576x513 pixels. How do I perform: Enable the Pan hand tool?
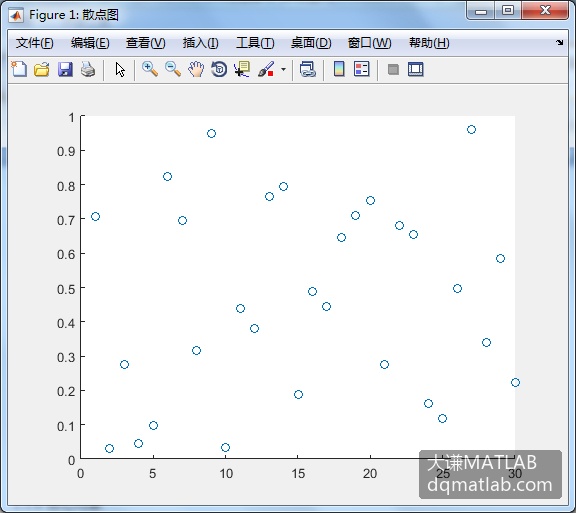pyautogui.click(x=196, y=69)
